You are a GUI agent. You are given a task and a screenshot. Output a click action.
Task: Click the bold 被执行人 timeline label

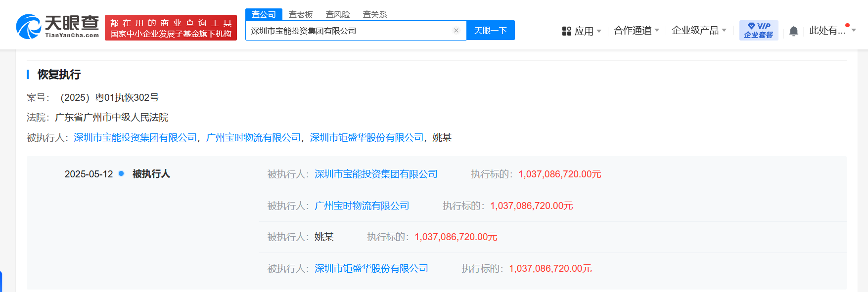[x=151, y=174]
